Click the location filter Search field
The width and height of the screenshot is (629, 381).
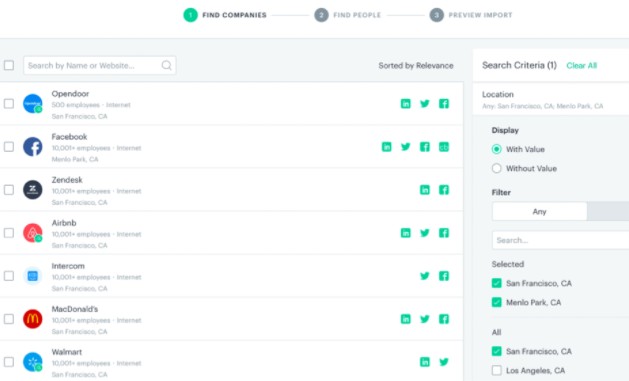[560, 240]
